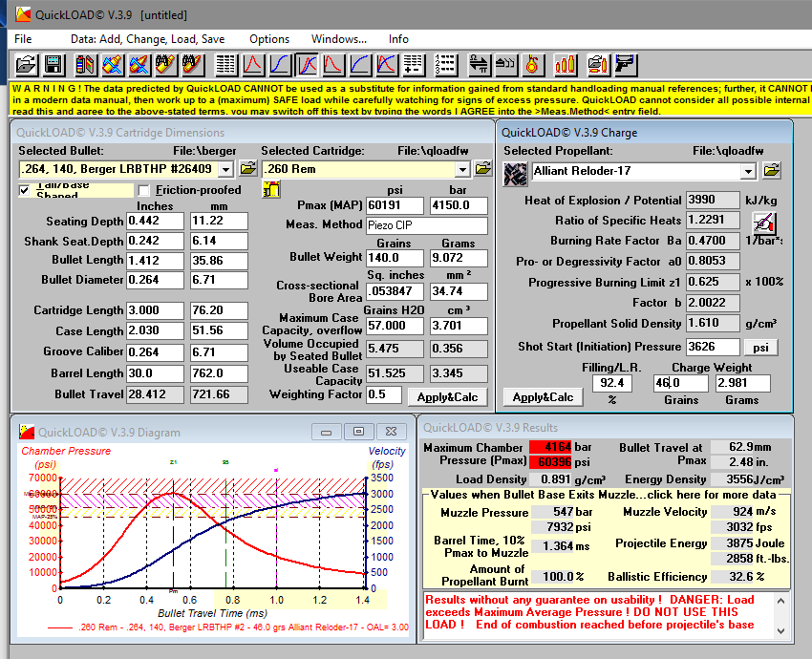Click the Case Length inches field
Viewport: 812px width, 659px height.
point(155,330)
